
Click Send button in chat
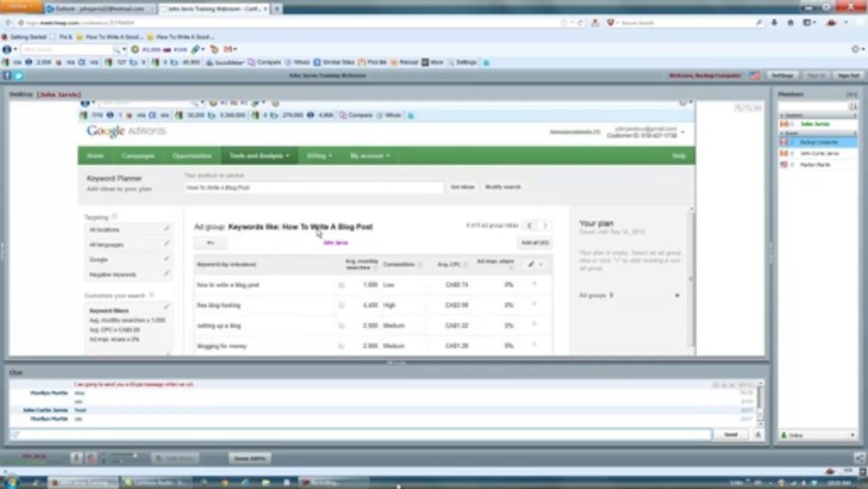tap(731, 435)
